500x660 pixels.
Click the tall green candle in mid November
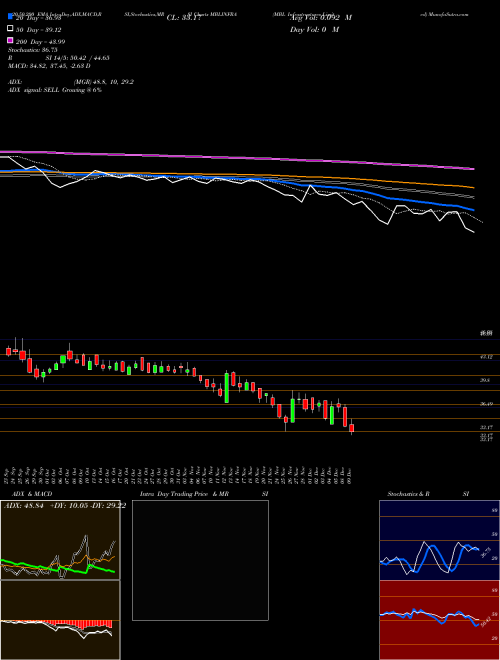227,388
